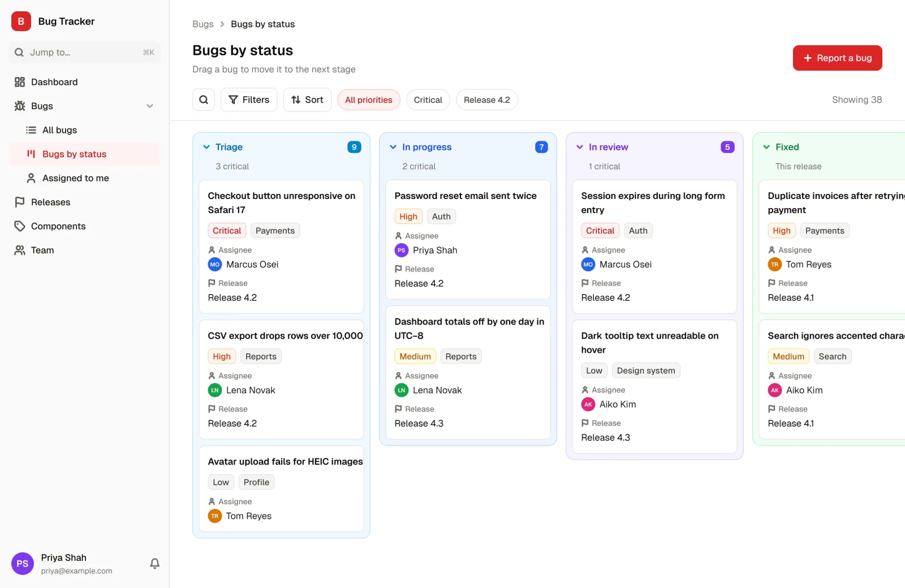Image resolution: width=905 pixels, height=588 pixels.
Task: Click Tom Reyes' avatar on Duplicate invoices card
Action: click(775, 264)
